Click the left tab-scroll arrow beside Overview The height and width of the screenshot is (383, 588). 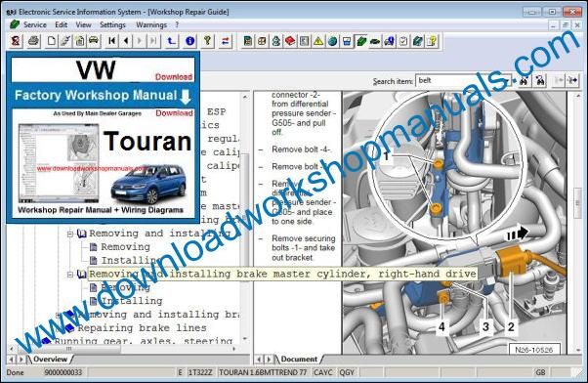click(x=12, y=360)
